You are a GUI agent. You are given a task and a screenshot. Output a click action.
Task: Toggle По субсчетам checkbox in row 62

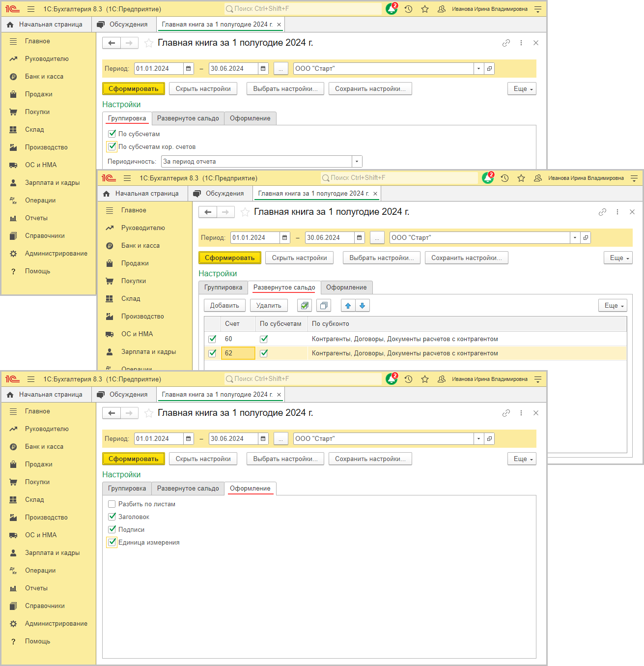click(x=264, y=353)
